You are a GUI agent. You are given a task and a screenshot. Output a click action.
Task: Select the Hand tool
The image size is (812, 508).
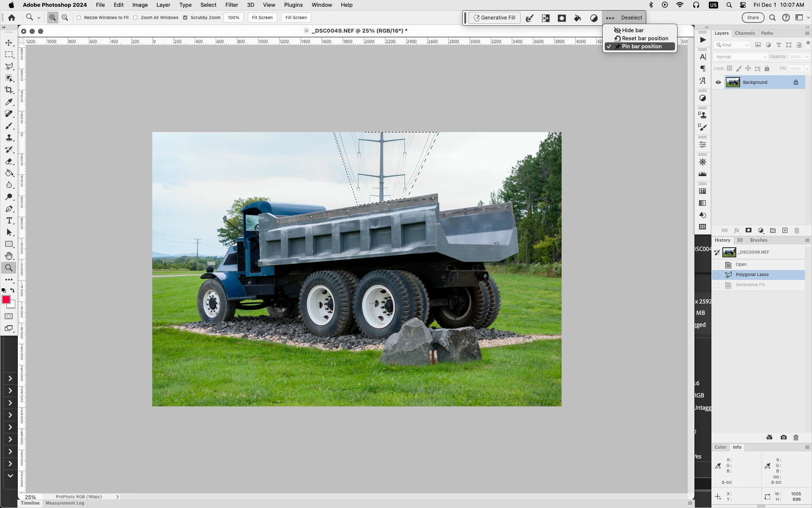tap(9, 256)
